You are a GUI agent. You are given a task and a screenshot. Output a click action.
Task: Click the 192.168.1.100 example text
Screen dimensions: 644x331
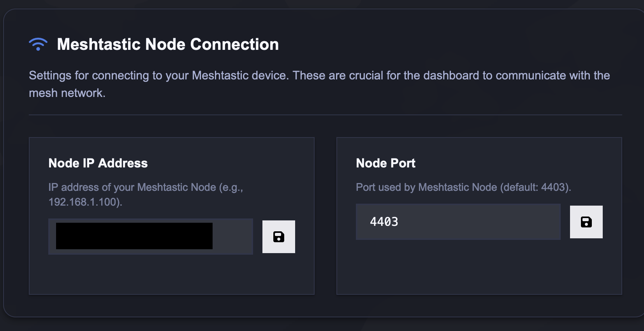[x=85, y=202]
